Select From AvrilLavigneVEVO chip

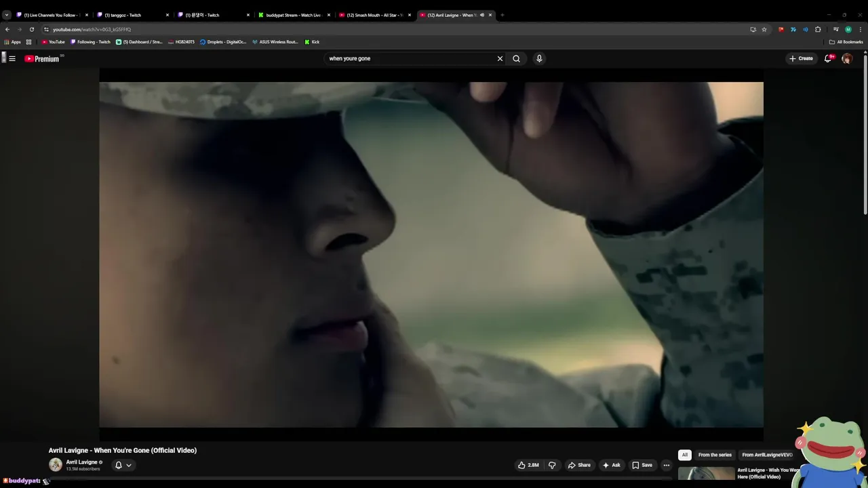point(767,455)
